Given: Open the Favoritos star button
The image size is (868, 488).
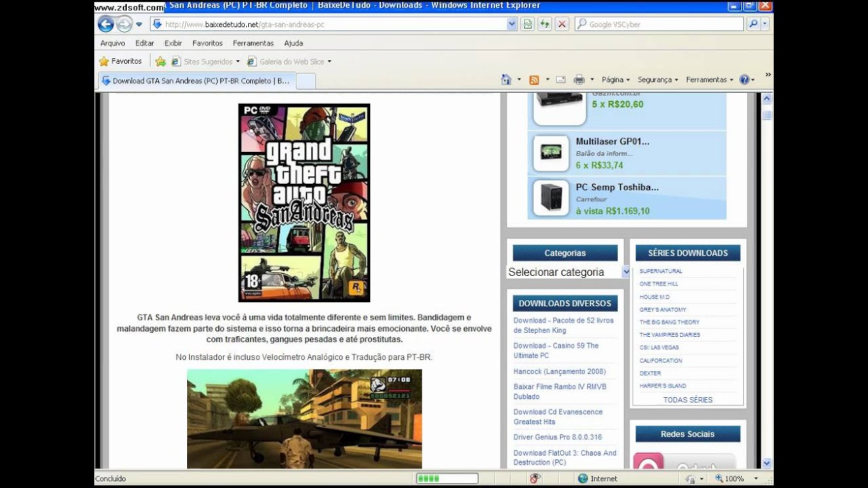Looking at the screenshot, I should coord(120,61).
